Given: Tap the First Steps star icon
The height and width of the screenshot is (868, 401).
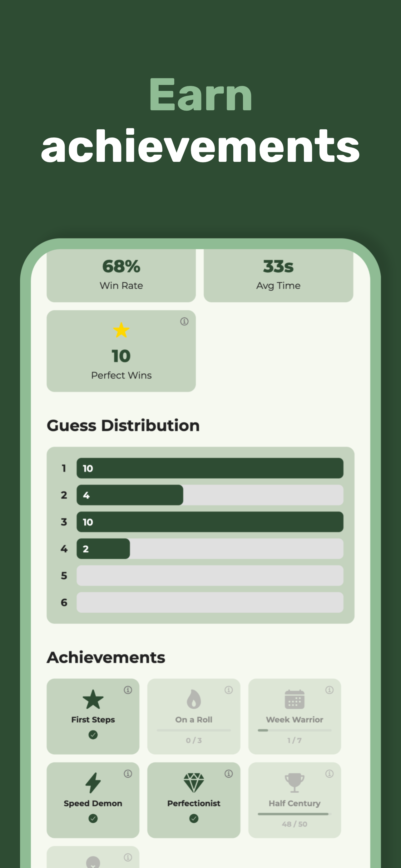Looking at the screenshot, I should click(93, 699).
